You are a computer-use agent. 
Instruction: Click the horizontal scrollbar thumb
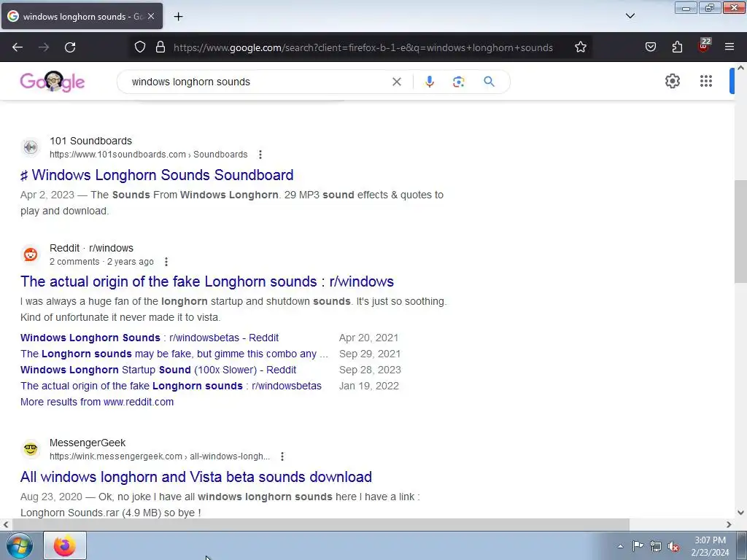(320, 525)
